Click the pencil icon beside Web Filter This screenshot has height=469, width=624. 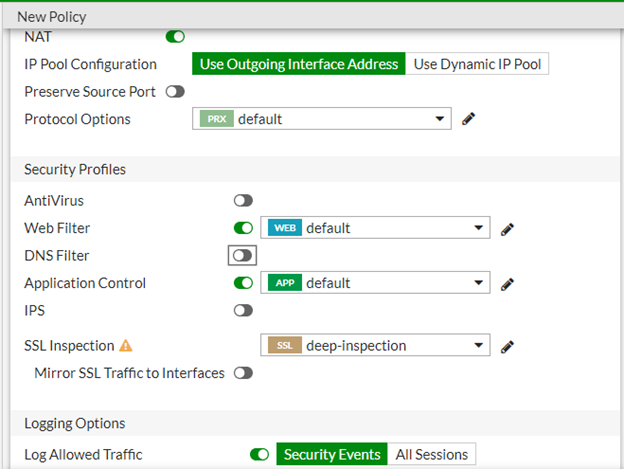coord(507,228)
